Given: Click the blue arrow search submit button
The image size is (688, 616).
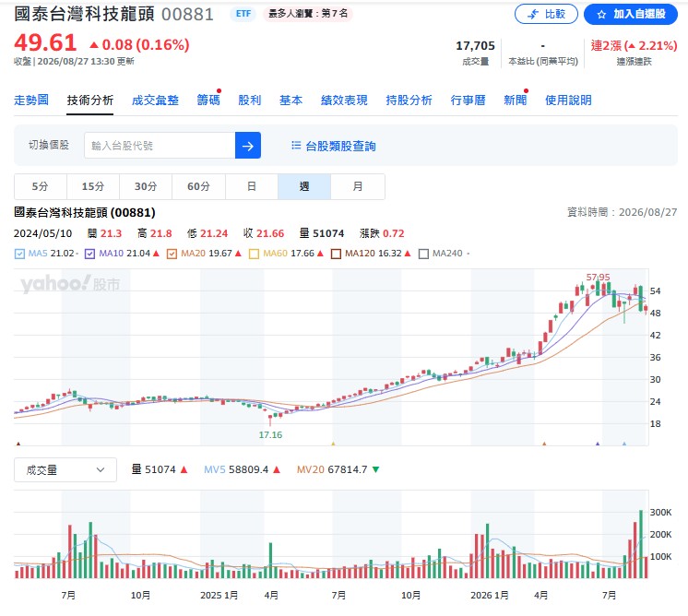Looking at the screenshot, I should pos(248,145).
